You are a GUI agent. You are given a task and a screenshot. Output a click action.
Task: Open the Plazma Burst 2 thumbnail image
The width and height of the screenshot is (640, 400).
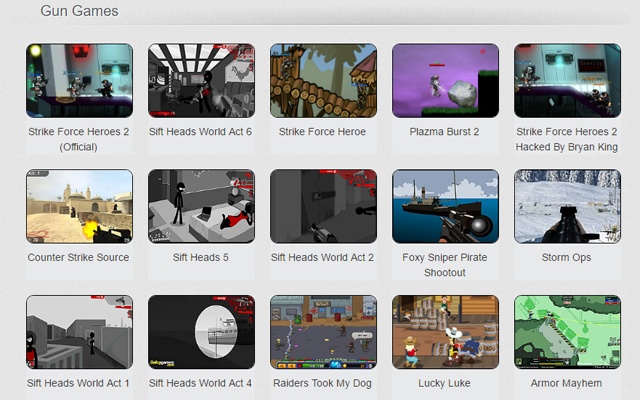coord(445,81)
